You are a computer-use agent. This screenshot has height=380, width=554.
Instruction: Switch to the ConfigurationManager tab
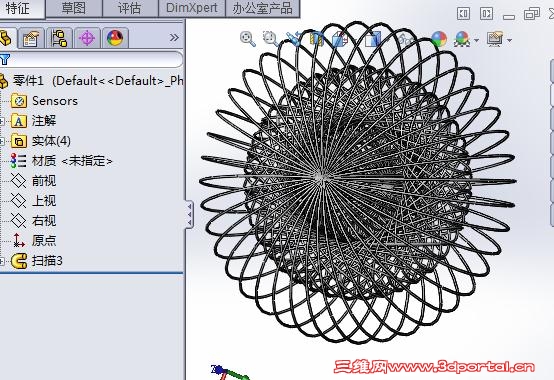pyautogui.click(x=59, y=38)
